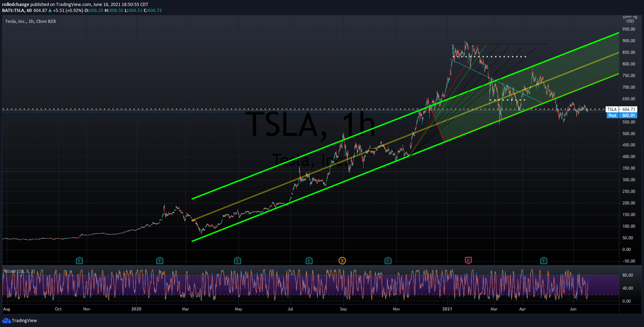Click the 200.00 price axis label
The height and width of the screenshot is (327, 644).
pyautogui.click(x=628, y=203)
